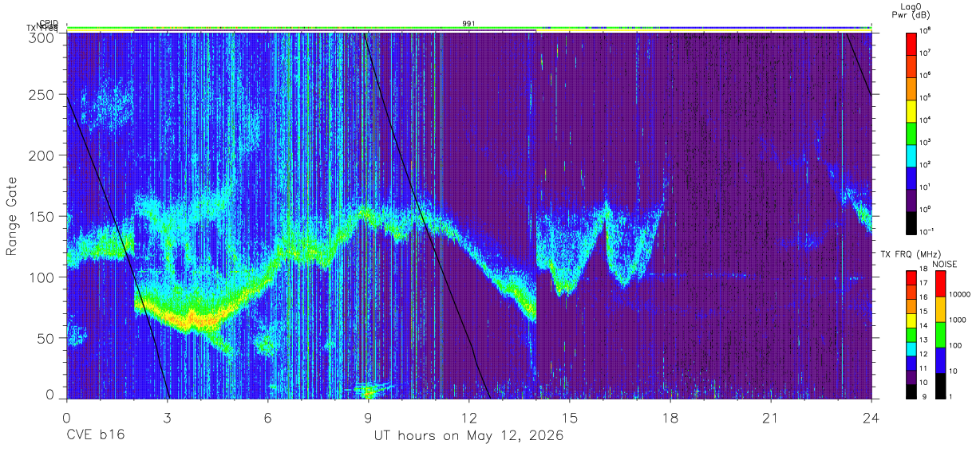Click the x-axis tick label "9"
Viewport: 980px width, 452px height.
pyautogui.click(x=368, y=418)
